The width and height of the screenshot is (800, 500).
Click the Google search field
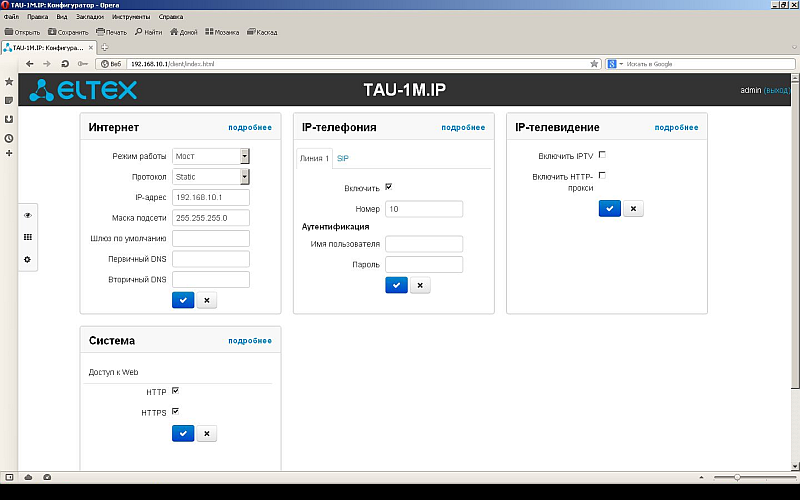[x=709, y=64]
